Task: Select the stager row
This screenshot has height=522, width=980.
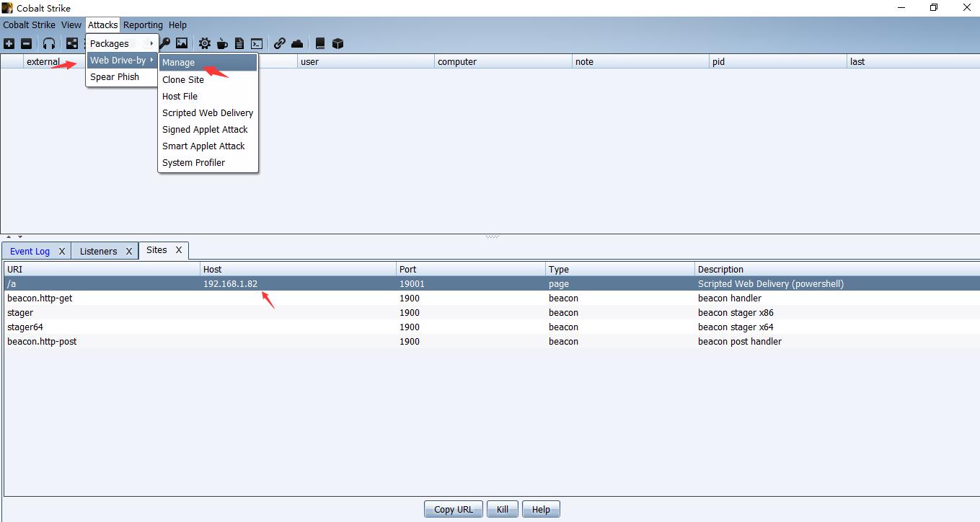Action: point(492,312)
